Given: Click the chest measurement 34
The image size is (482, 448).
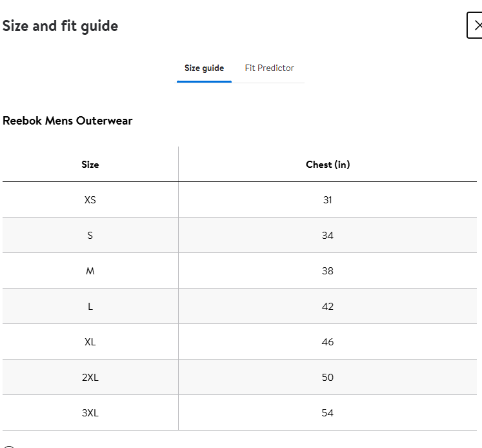Looking at the screenshot, I should click(328, 236).
